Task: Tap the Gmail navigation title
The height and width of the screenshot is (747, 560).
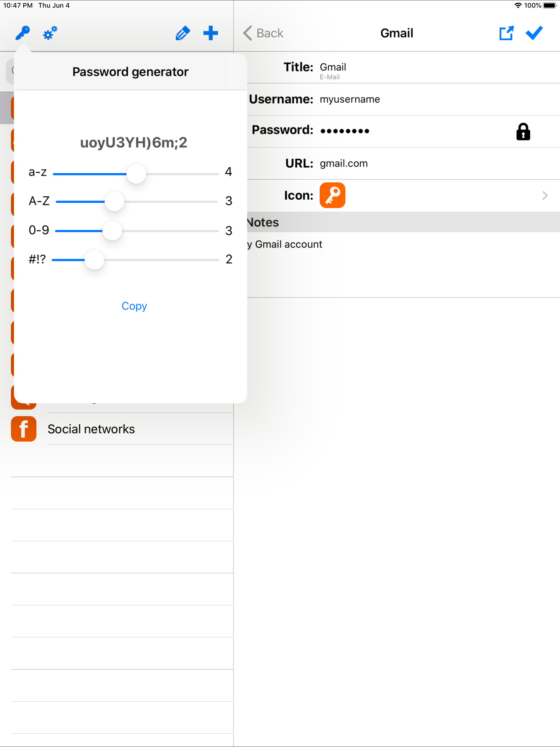Action: pos(396,33)
